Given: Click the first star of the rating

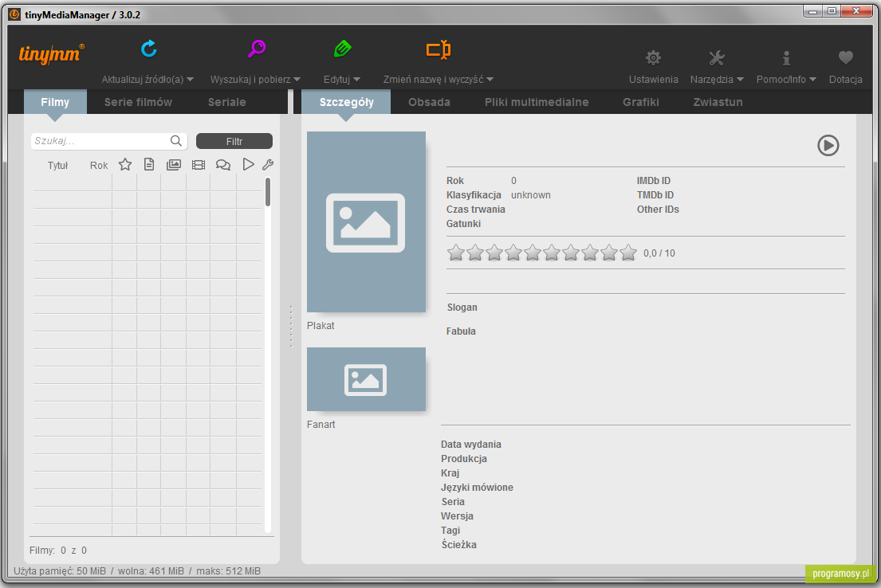Looking at the screenshot, I should [456, 253].
